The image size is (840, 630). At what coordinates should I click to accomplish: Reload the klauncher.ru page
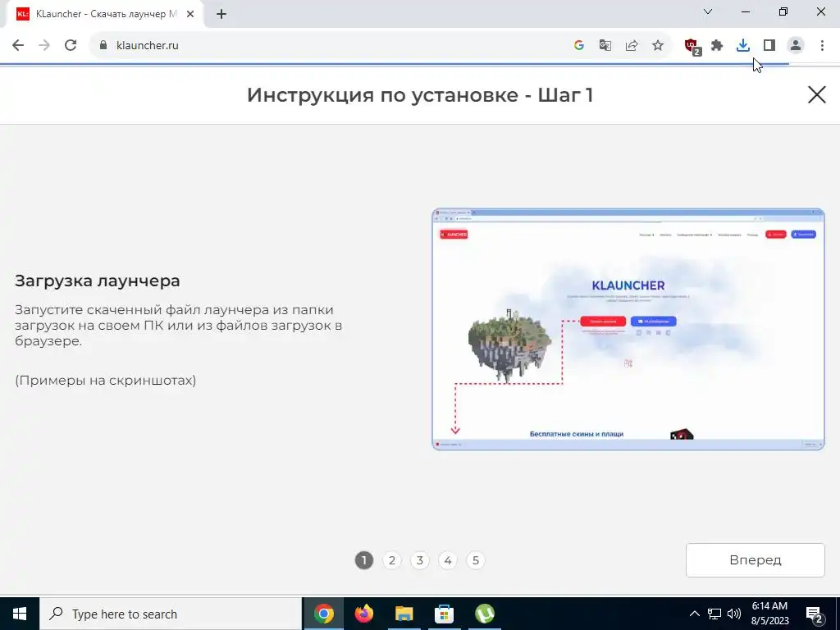[x=71, y=46]
